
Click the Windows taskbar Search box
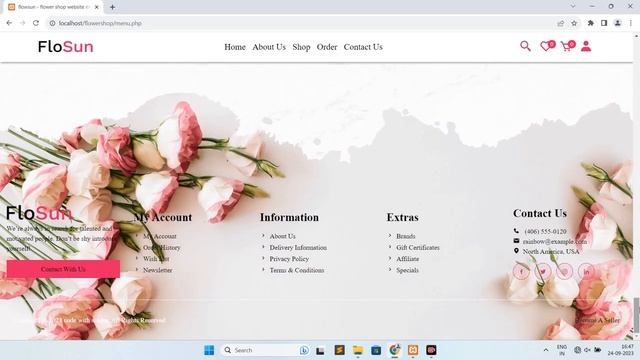(x=264, y=350)
